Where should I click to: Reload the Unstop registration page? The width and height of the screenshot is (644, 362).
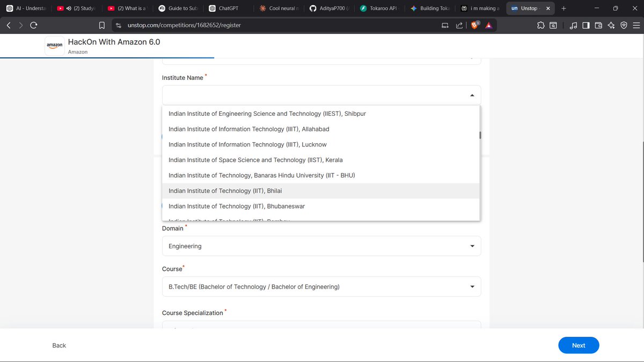(34, 25)
